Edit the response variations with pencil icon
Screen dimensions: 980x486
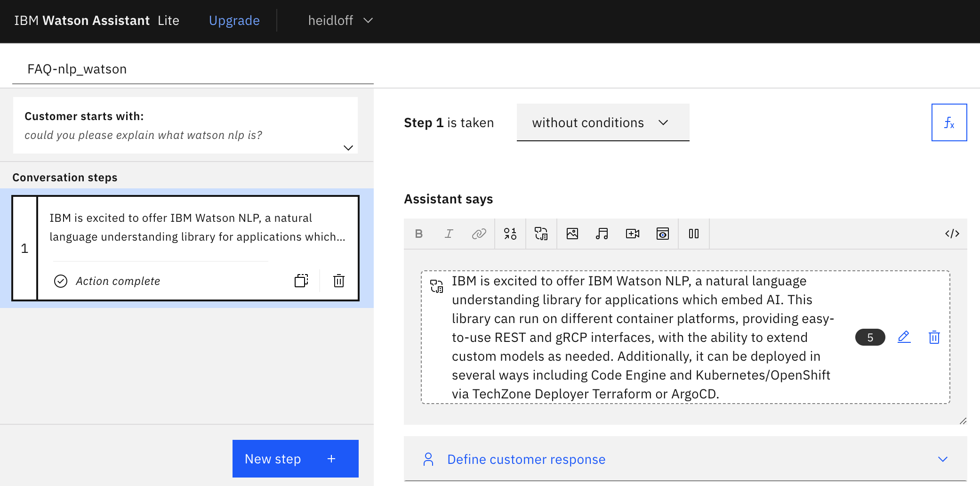(x=904, y=337)
